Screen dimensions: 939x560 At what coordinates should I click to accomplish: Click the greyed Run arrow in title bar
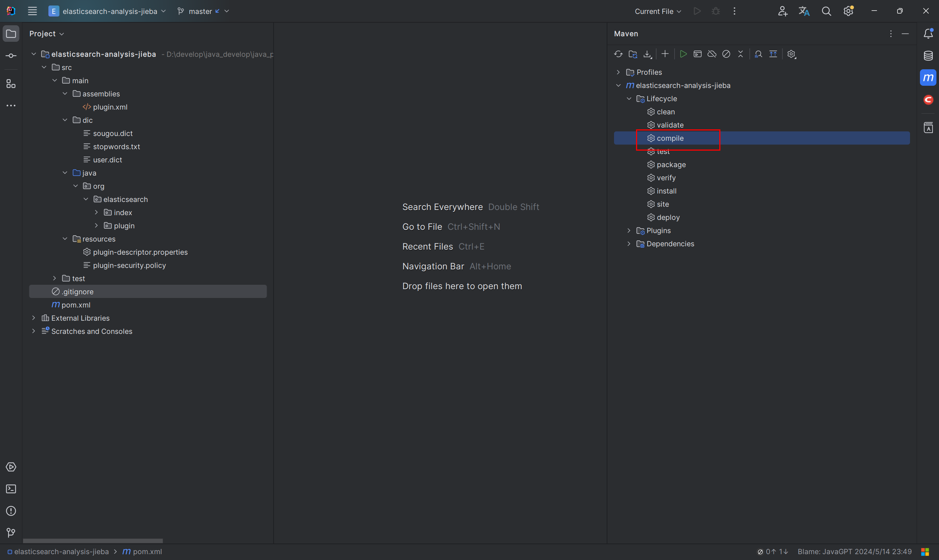tap(697, 11)
